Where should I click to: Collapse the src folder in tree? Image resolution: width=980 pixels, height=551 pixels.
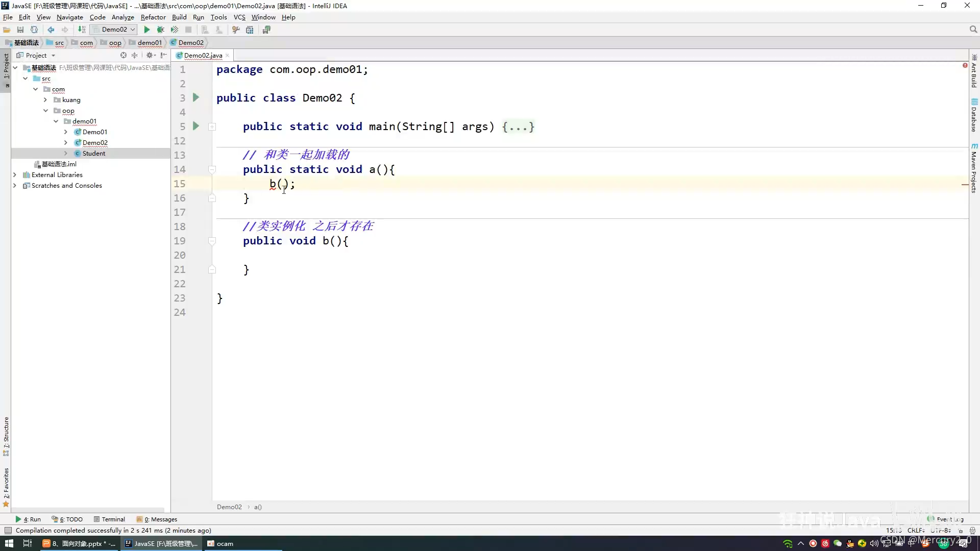(x=26, y=79)
